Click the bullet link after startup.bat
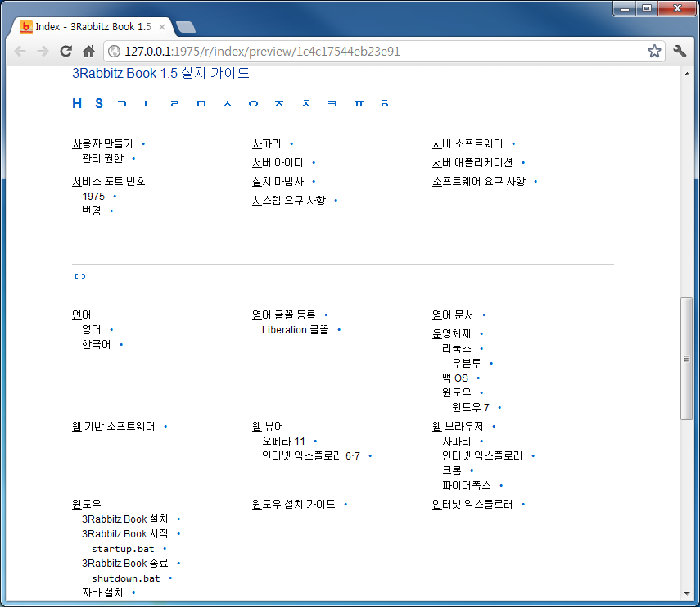 tap(165, 549)
